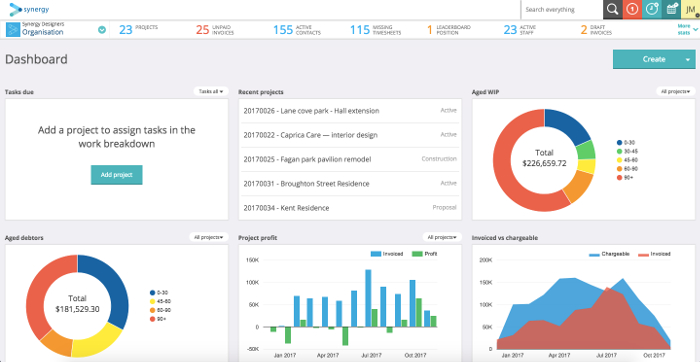
Task: View the 2 Draft Invoices stat
Action: click(596, 30)
